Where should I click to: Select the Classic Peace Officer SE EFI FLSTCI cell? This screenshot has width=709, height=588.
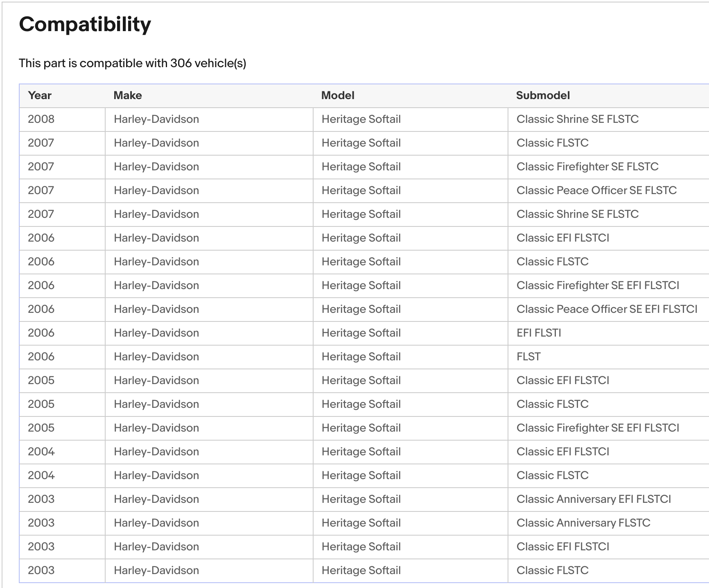coord(607,309)
